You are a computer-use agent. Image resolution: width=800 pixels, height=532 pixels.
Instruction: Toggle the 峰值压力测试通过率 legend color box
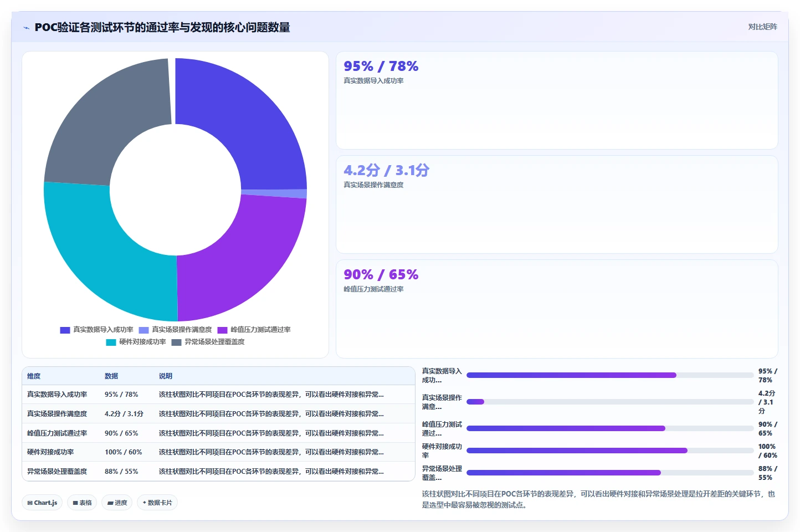[222, 330]
